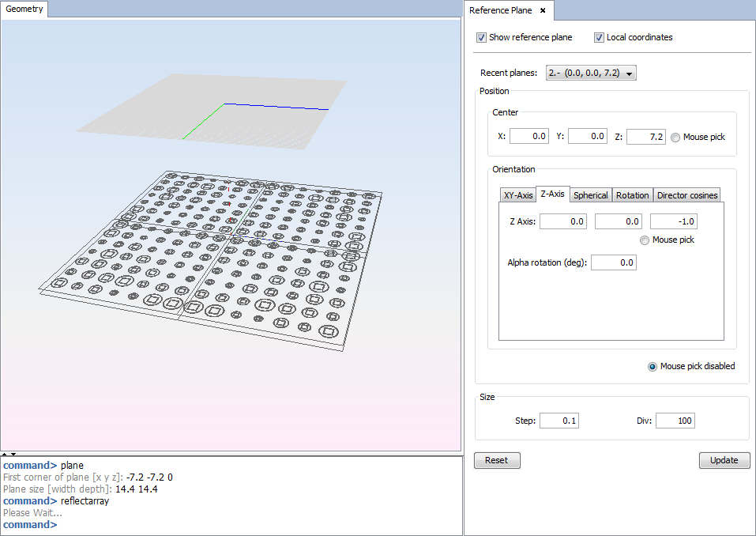
Task: Click the Geometry tab
Action: coord(24,9)
